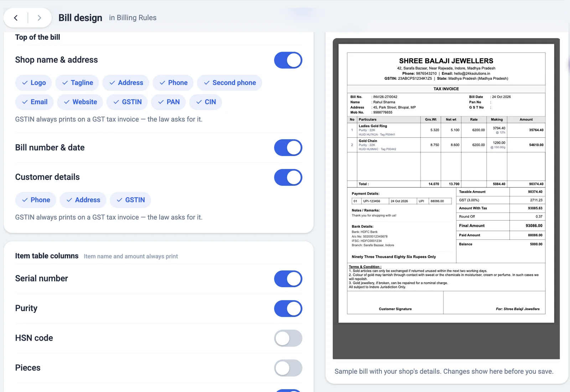Go forward using the right arrow
Viewport: 570px width, 392px height.
39,18
